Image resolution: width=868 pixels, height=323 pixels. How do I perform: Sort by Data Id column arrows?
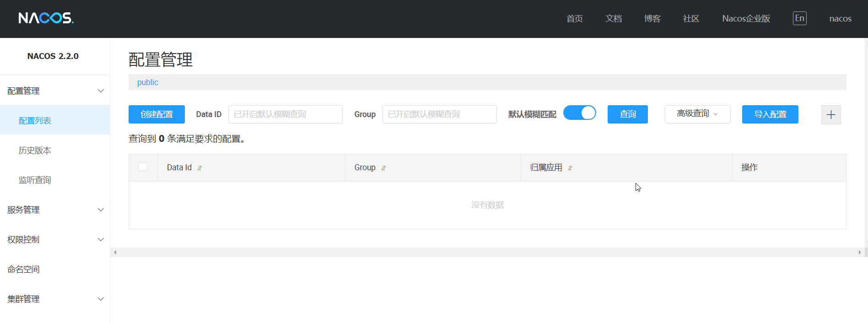(x=200, y=168)
